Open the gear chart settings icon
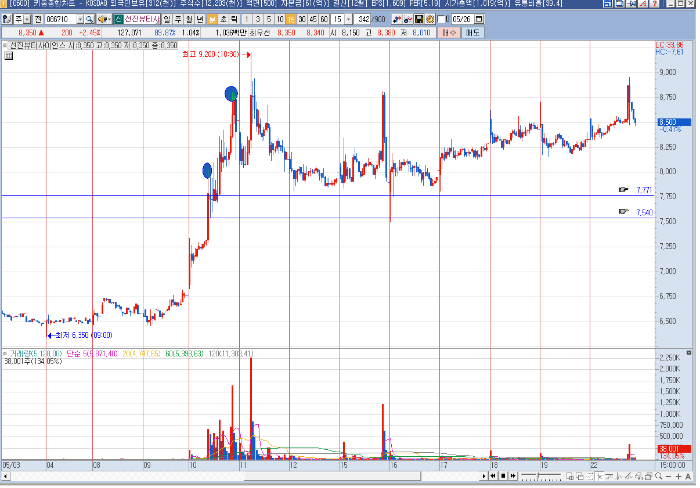 point(430,19)
